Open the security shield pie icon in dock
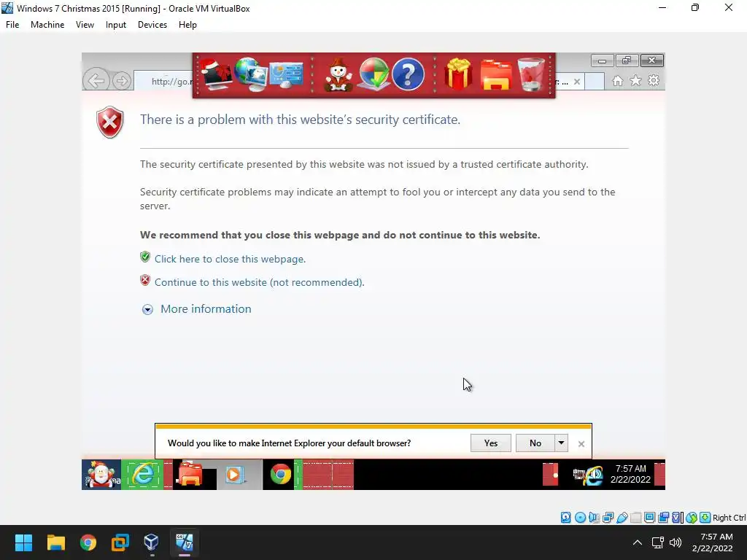The height and width of the screenshot is (560, 747). point(373,75)
